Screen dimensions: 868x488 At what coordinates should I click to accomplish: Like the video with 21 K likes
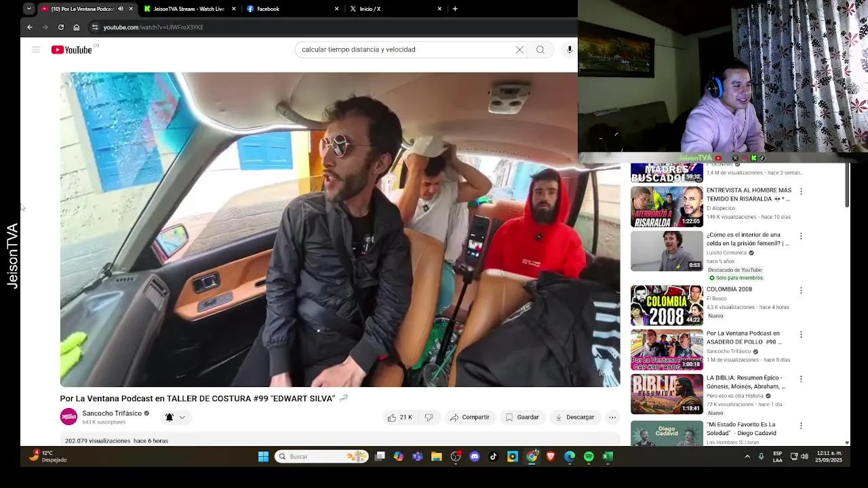tap(400, 418)
